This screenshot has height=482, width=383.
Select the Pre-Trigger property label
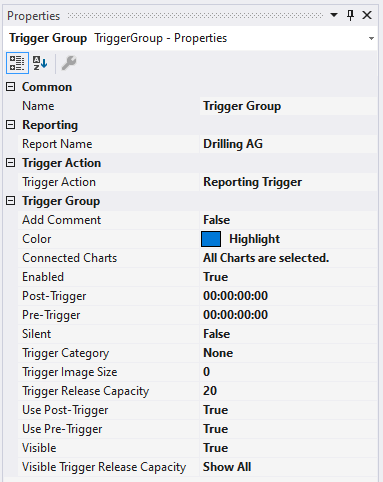click(51, 315)
